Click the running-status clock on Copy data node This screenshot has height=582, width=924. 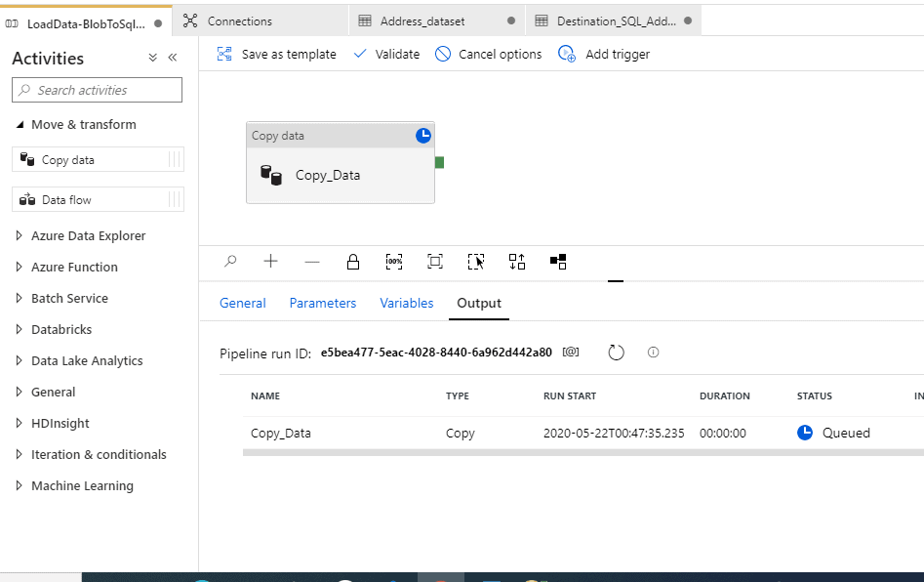click(423, 136)
